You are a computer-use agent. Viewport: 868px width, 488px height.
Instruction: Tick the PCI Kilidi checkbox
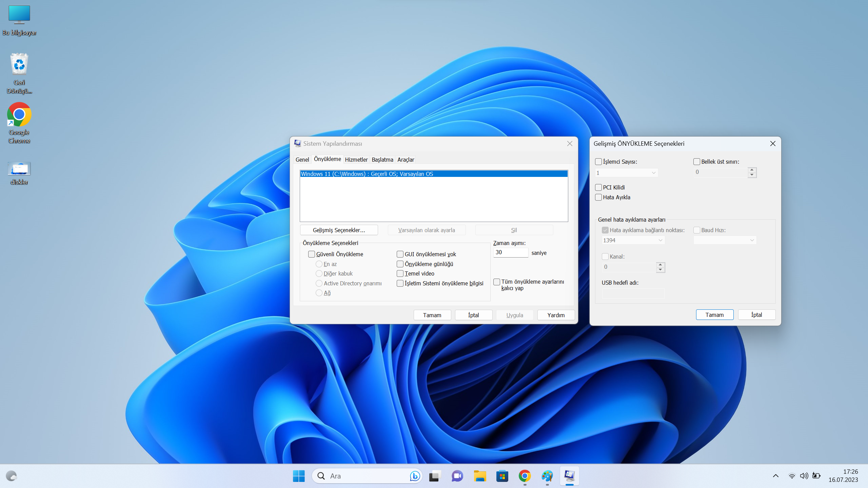598,187
